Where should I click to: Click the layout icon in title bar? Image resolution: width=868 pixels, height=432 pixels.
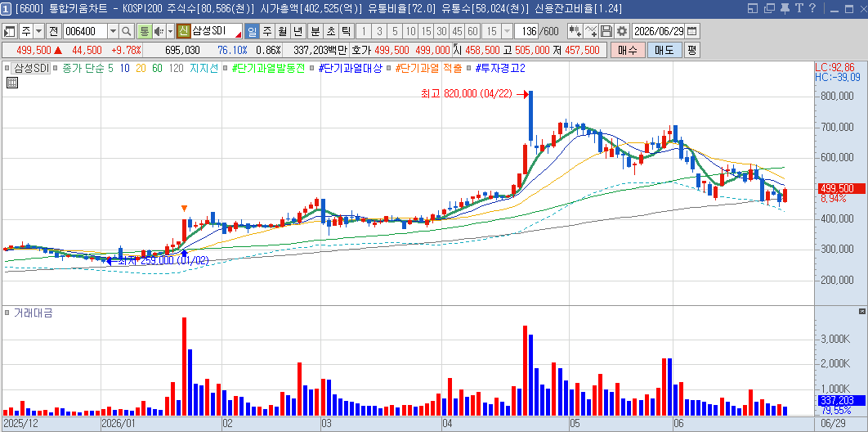[752, 8]
